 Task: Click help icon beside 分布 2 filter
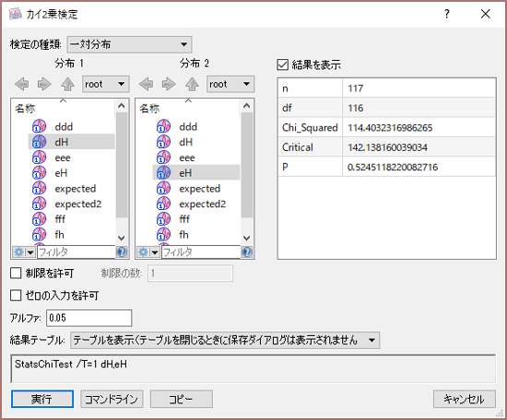pos(247,252)
